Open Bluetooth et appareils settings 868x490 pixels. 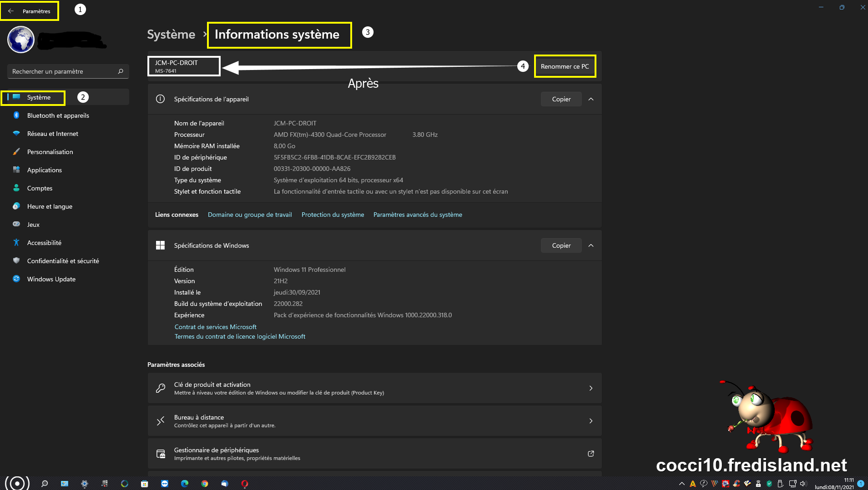click(x=58, y=115)
